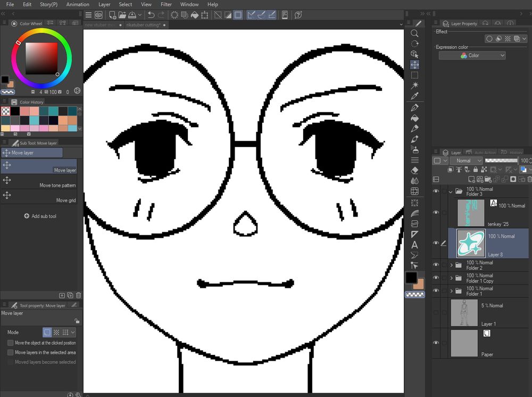
Task: Select the Pen tool
Action: pos(414,108)
